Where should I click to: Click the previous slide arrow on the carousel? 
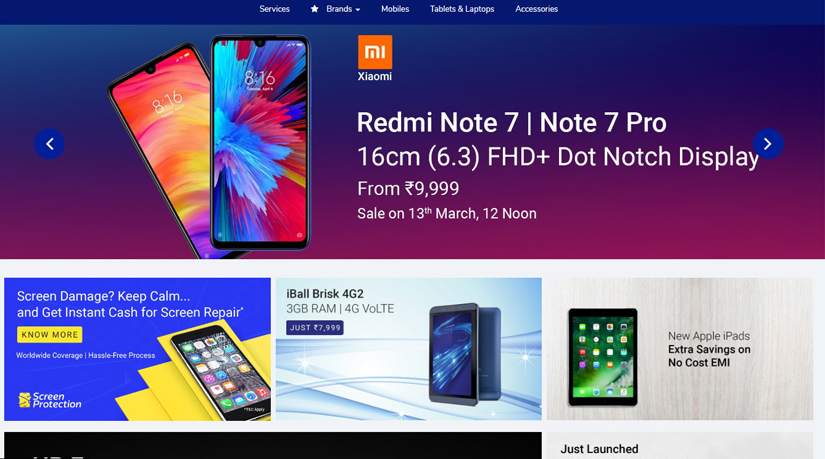click(x=49, y=144)
